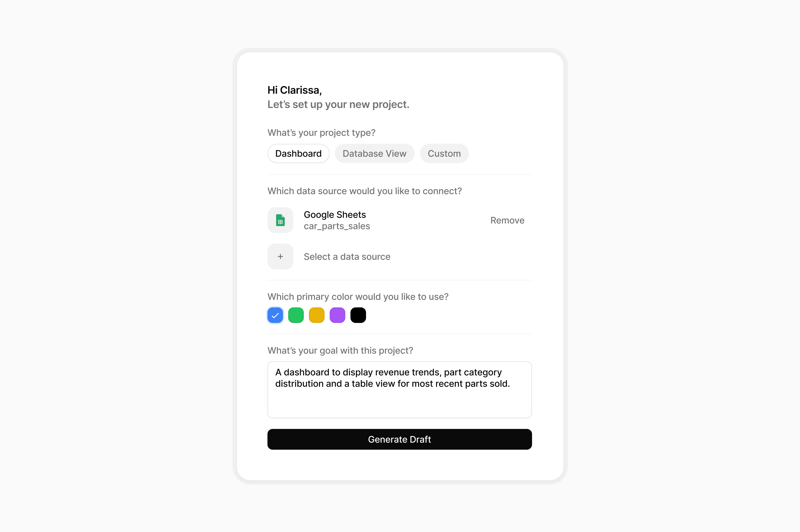The width and height of the screenshot is (800, 532).
Task: Switch to the Database View tab
Action: point(374,153)
